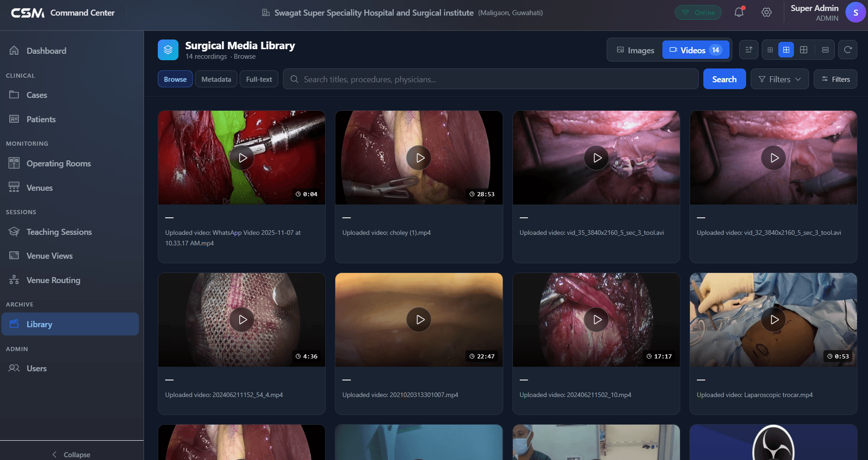Open the Venues page
Screen dimensions: 868x460
coord(70,187)
